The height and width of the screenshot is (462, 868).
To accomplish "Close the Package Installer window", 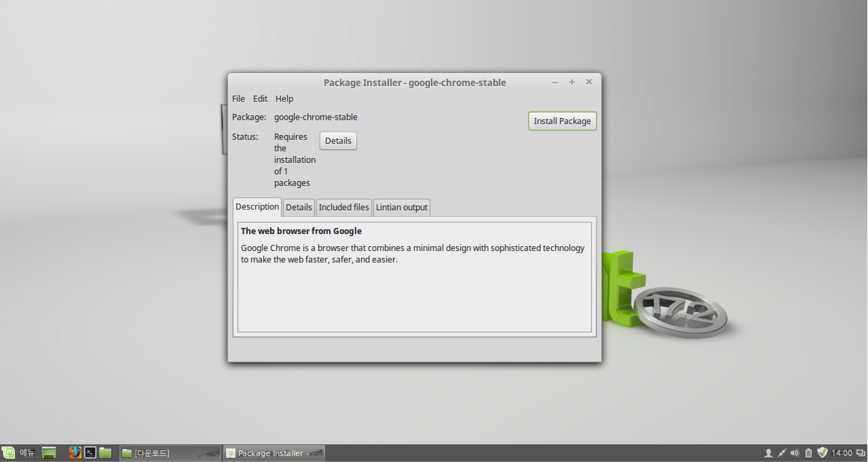I will 589,82.
